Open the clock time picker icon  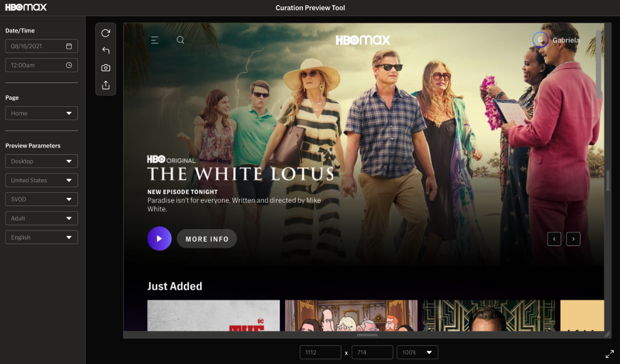[x=69, y=65]
